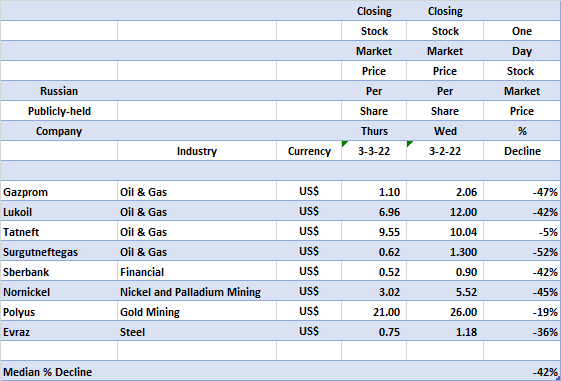561x381 pixels.
Task: Select Evraz's US$ currency cell
Action: pyautogui.click(x=309, y=332)
